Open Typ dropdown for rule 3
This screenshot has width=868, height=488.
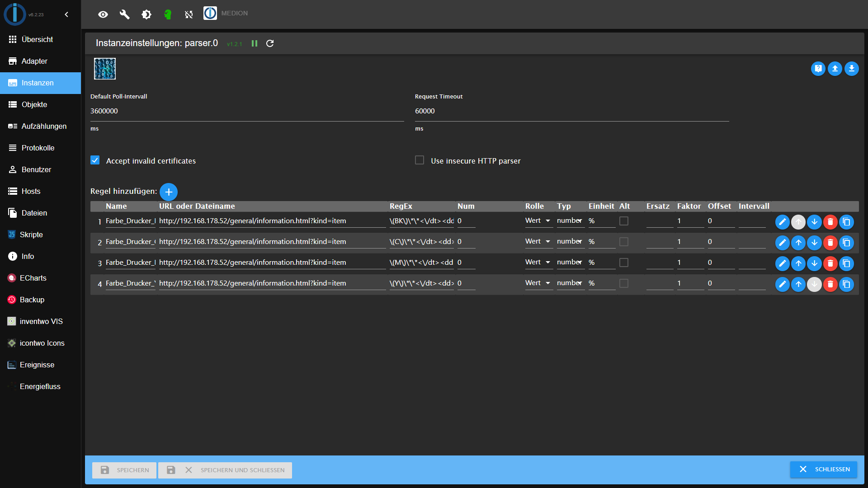(571, 263)
